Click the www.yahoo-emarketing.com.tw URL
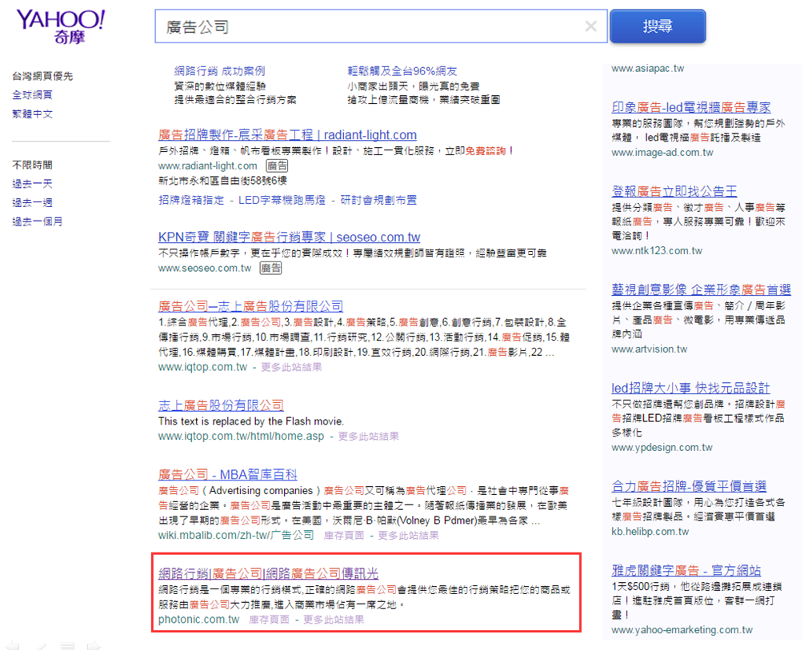Screen dimensions: 812x650 pyautogui.click(x=682, y=630)
